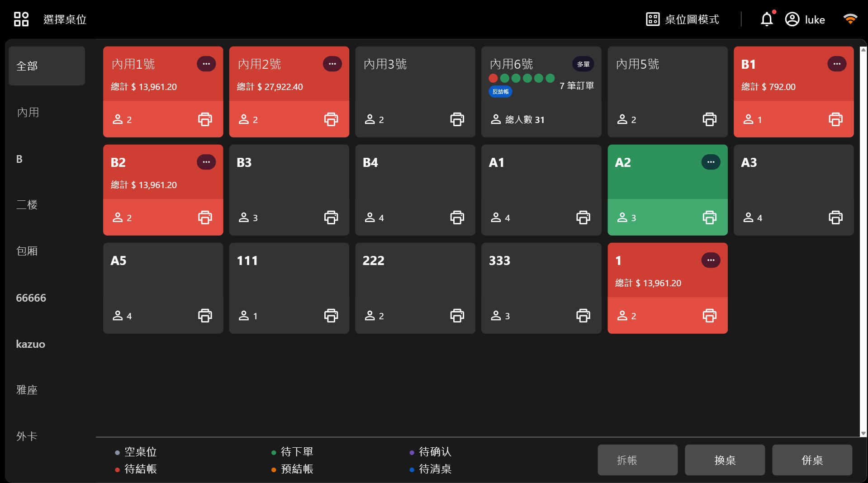
Task: Open more options on table B1
Action: 837,64
